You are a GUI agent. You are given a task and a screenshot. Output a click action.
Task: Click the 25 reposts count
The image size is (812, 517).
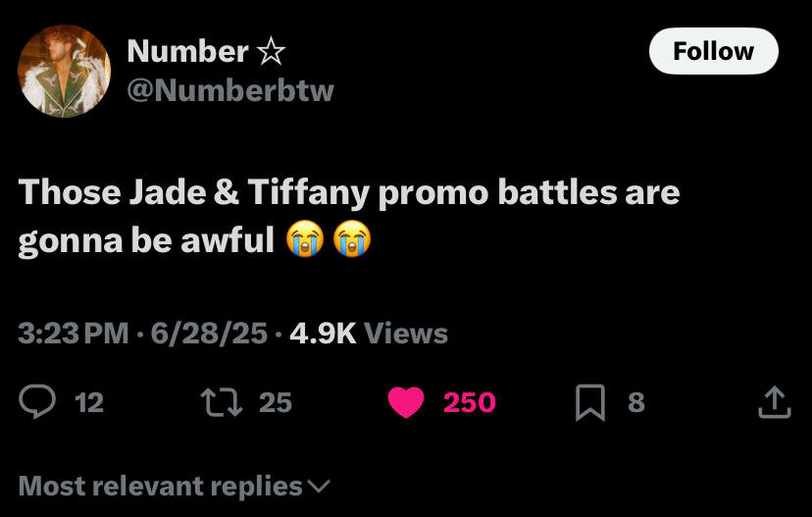click(x=276, y=401)
